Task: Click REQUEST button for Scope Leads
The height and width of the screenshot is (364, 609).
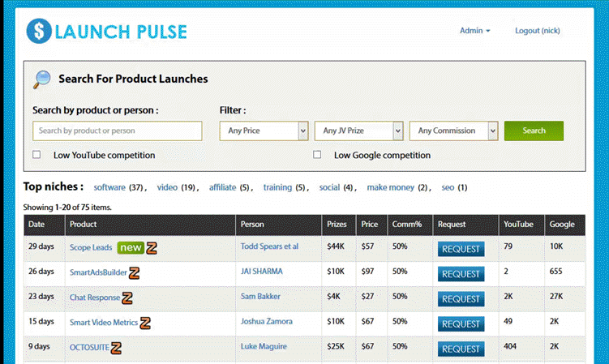Action: [461, 249]
